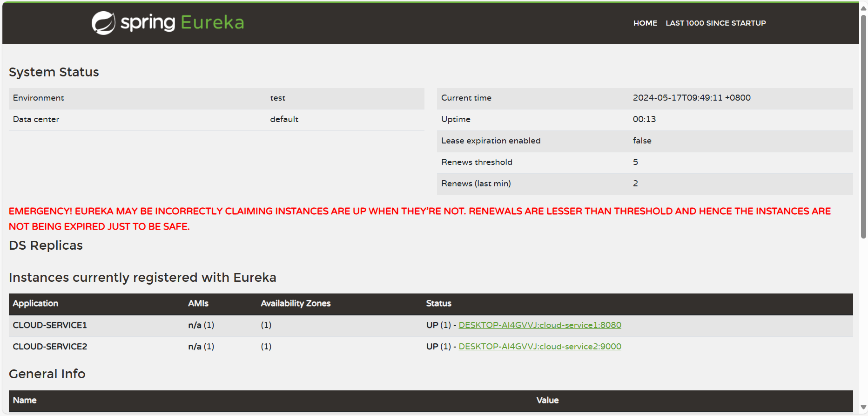The width and height of the screenshot is (868, 416).
Task: Click the AMIs column header
Action: click(x=198, y=303)
